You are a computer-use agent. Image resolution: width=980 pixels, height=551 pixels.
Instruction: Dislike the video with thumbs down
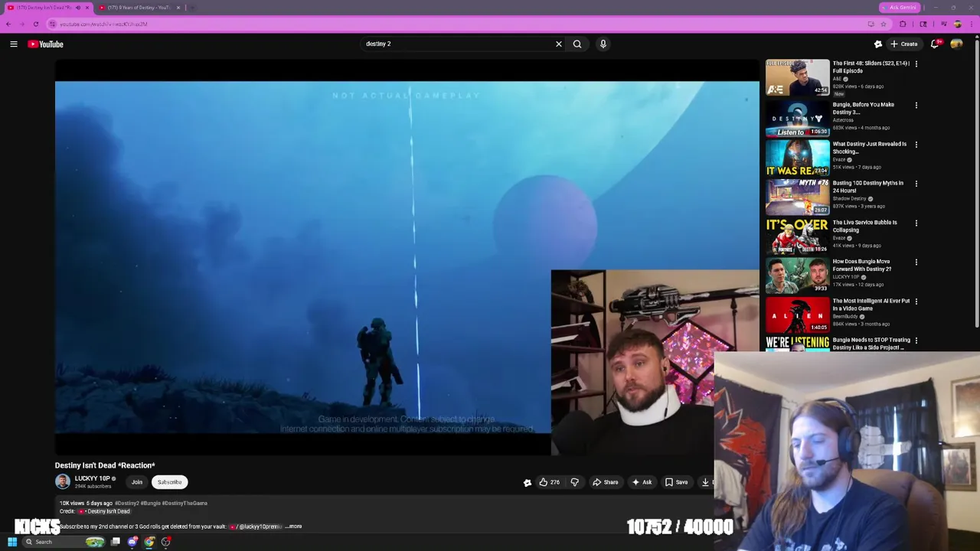(574, 482)
